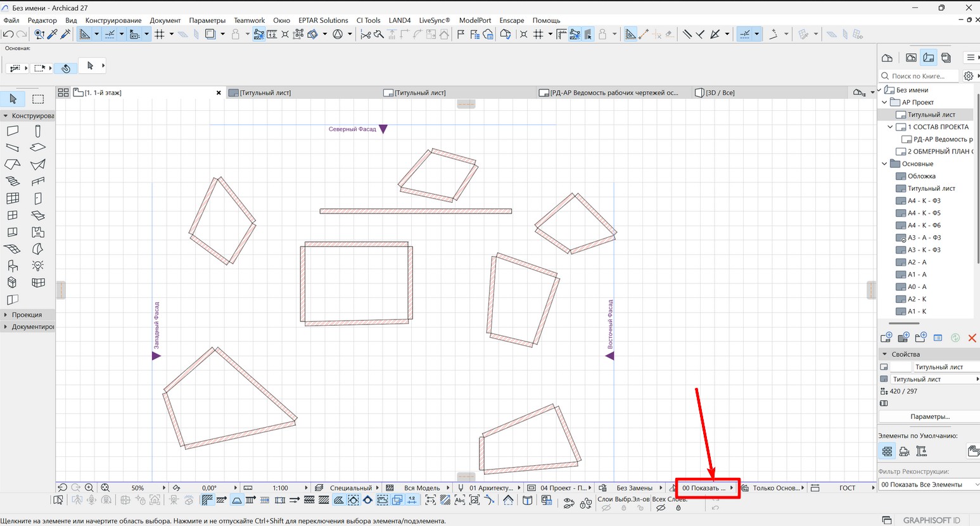The width and height of the screenshot is (980, 526).
Task: Select the Curtain Wall tool
Action: click(x=13, y=198)
